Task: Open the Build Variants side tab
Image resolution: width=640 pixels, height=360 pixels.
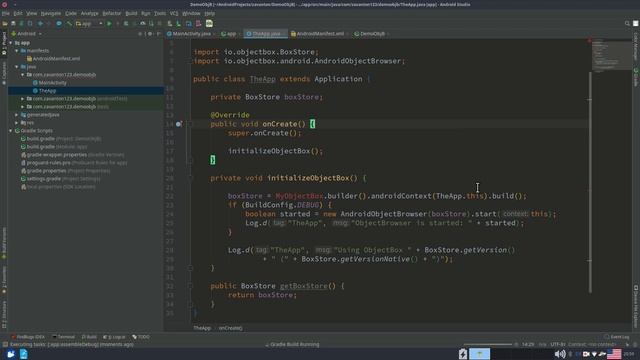Action: tap(4, 243)
